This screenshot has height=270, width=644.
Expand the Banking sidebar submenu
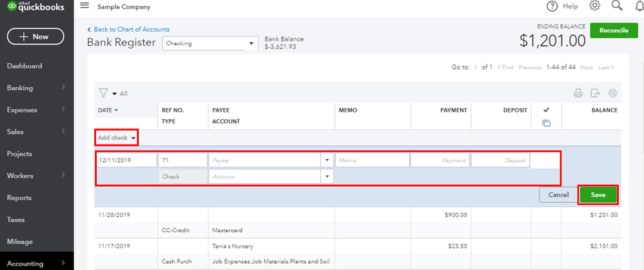63,87
